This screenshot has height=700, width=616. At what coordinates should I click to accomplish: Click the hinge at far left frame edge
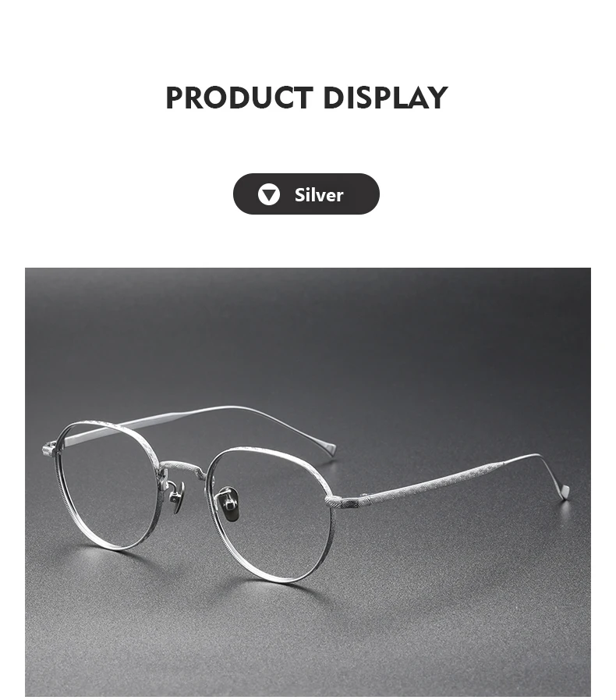[48, 449]
